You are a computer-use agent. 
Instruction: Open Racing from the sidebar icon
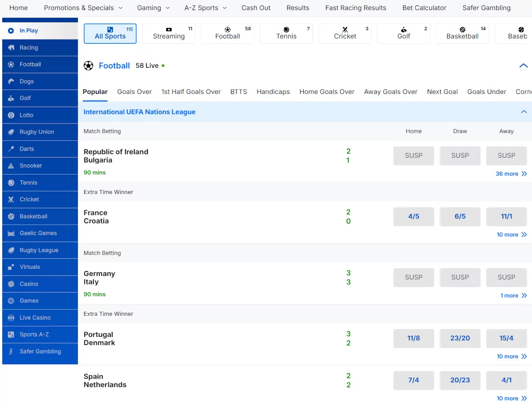click(x=11, y=47)
